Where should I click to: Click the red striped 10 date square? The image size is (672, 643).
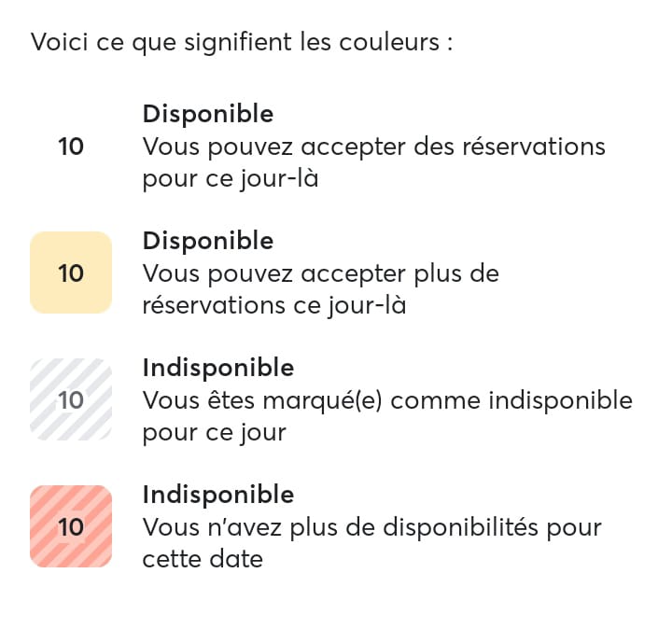71,526
